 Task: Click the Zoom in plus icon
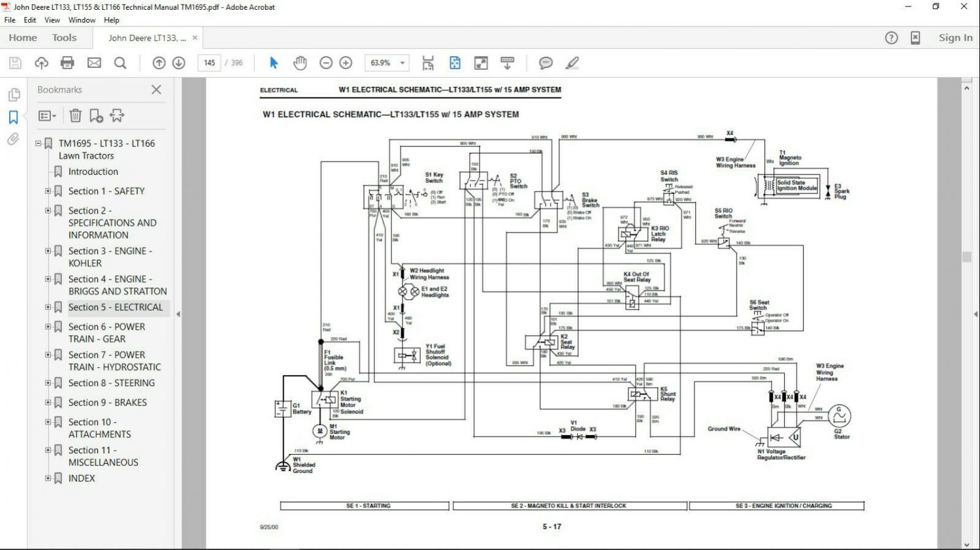(346, 63)
